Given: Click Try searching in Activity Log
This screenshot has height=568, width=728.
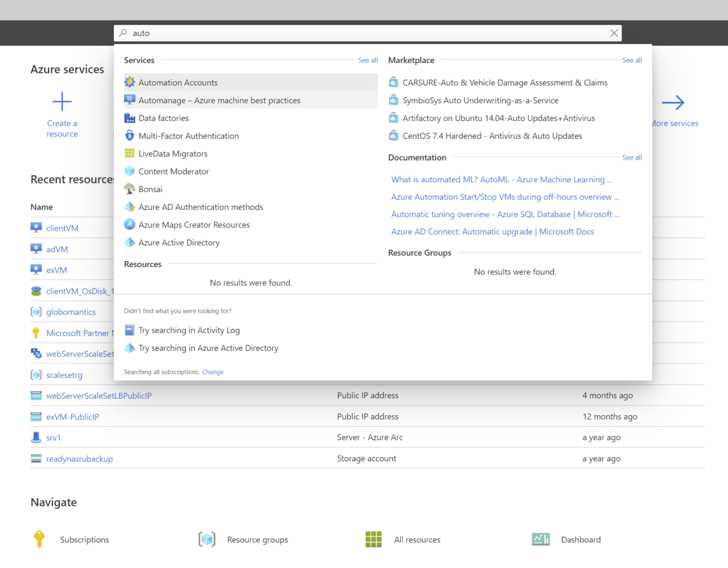Looking at the screenshot, I should click(189, 330).
